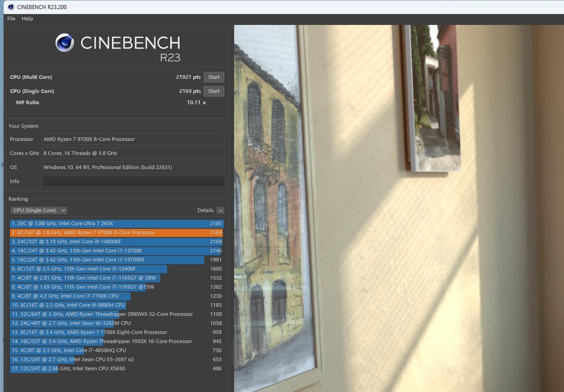Viewport: 564px width, 392px height.
Task: Click the rendered scene preview image
Action: point(399,208)
